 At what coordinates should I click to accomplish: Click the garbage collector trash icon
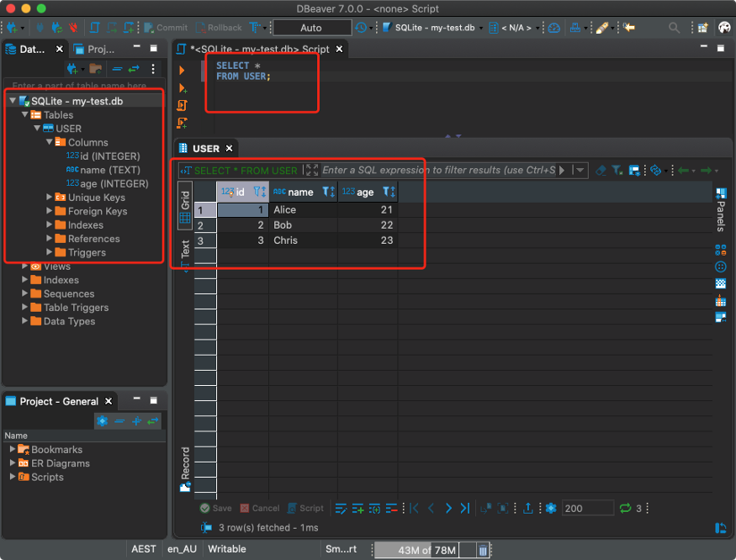[483, 550]
